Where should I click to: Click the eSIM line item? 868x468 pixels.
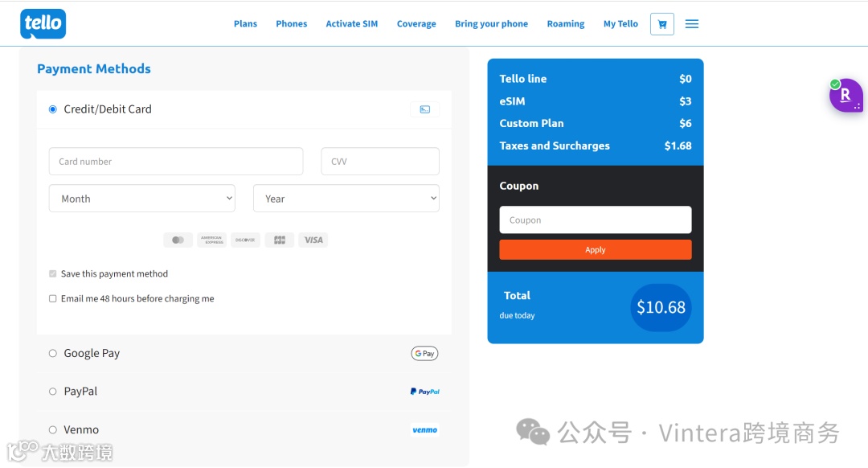(595, 101)
